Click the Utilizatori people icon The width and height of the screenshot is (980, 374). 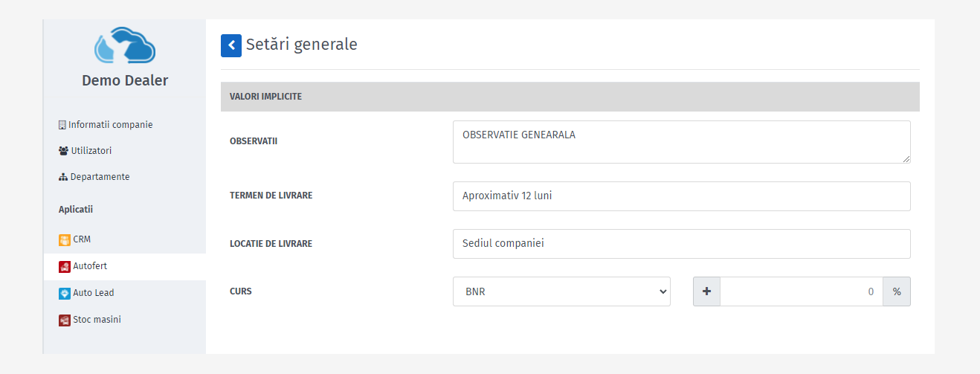click(63, 151)
